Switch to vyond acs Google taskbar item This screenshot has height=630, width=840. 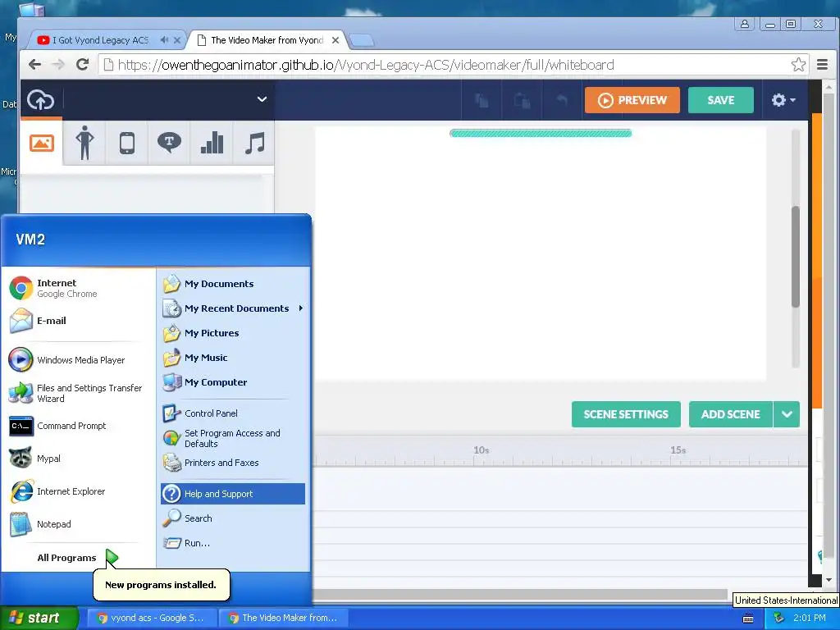[x=152, y=618]
